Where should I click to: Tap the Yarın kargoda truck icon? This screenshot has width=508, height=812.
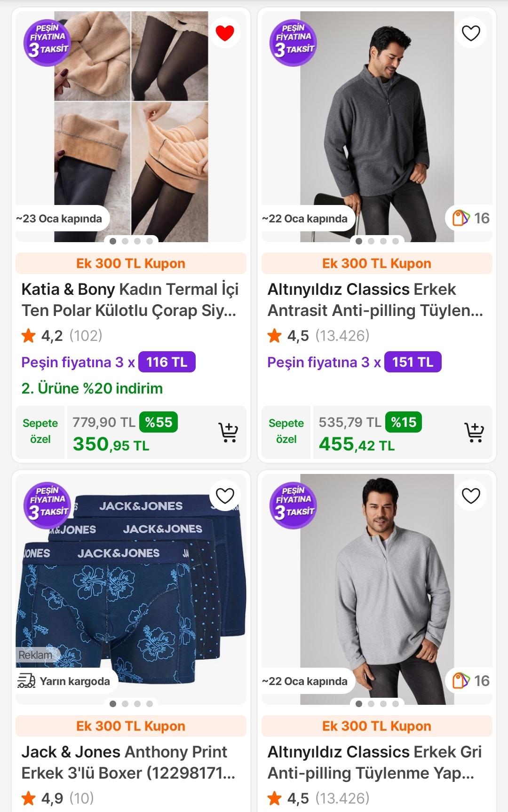[x=26, y=681]
